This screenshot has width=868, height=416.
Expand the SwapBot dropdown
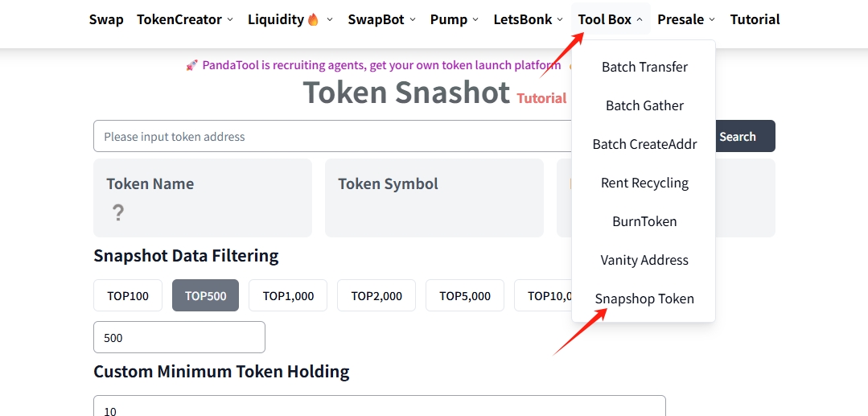tap(382, 19)
